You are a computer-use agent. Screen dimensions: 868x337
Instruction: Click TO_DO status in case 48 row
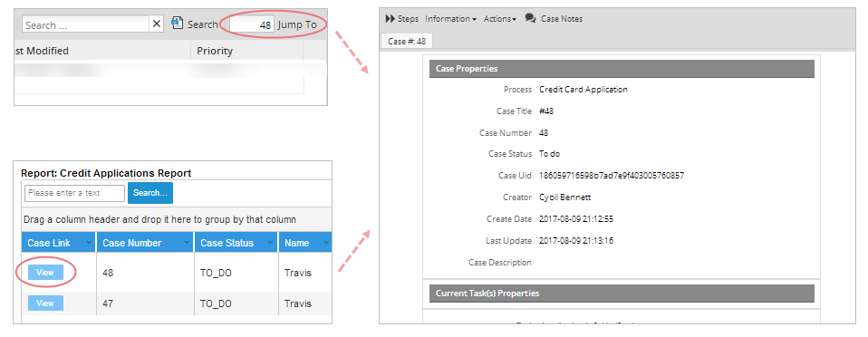pos(216,273)
